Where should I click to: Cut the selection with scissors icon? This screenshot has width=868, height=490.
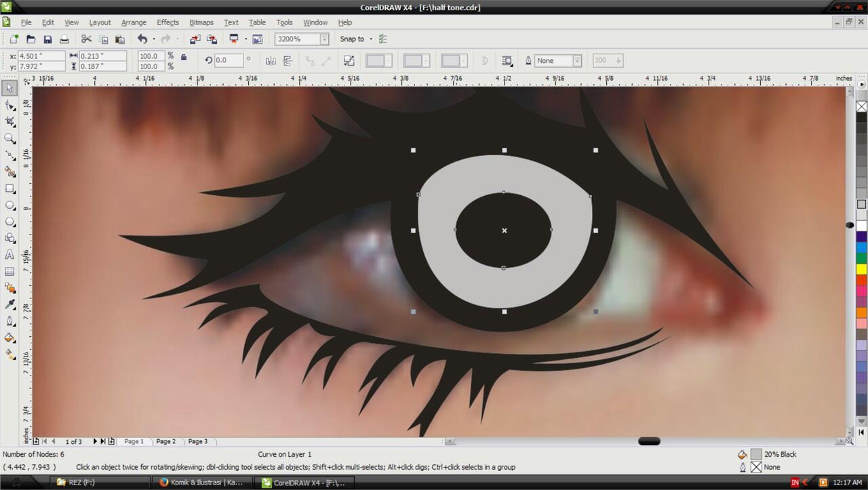[x=86, y=39]
